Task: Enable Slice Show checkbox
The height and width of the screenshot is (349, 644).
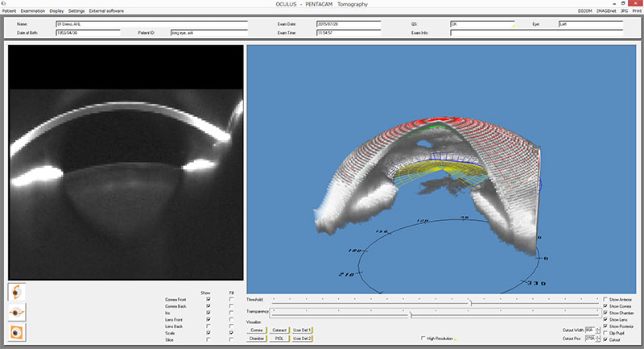Action: pos(208,339)
